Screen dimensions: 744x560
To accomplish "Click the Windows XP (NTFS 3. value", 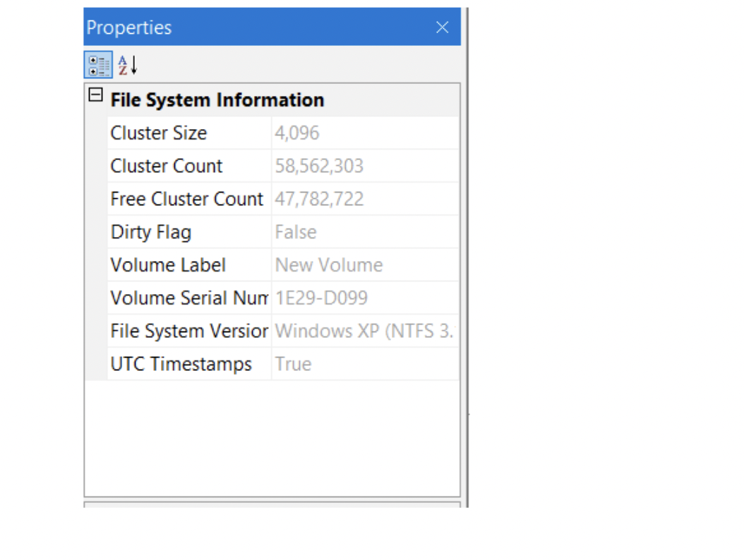I will [x=366, y=331].
